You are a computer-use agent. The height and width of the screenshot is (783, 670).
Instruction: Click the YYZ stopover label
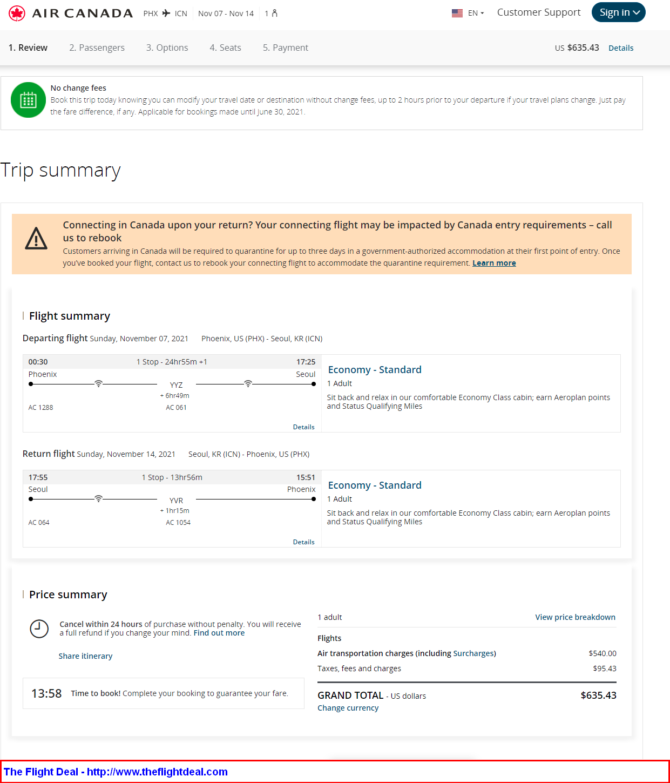176,385
